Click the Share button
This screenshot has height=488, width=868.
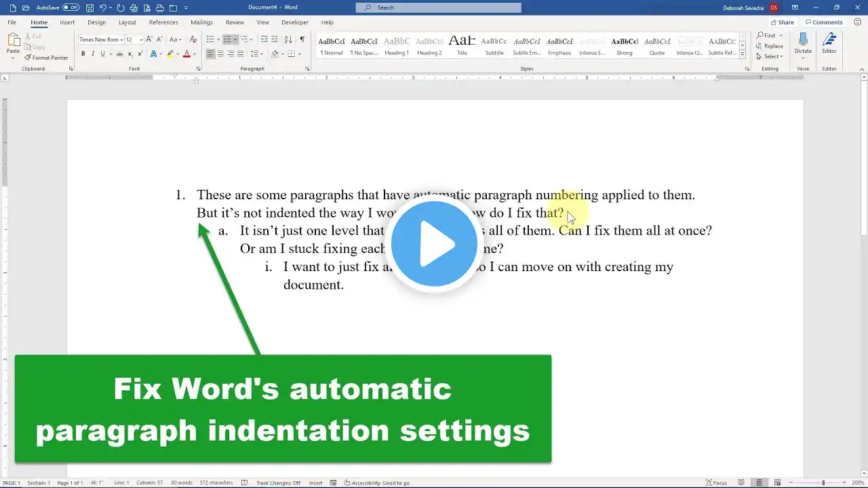point(782,22)
